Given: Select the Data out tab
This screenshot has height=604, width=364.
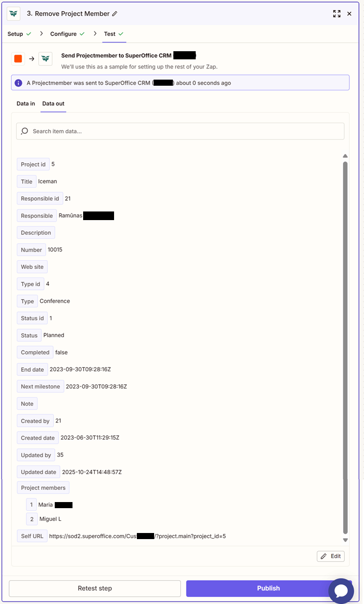Looking at the screenshot, I should [53, 103].
